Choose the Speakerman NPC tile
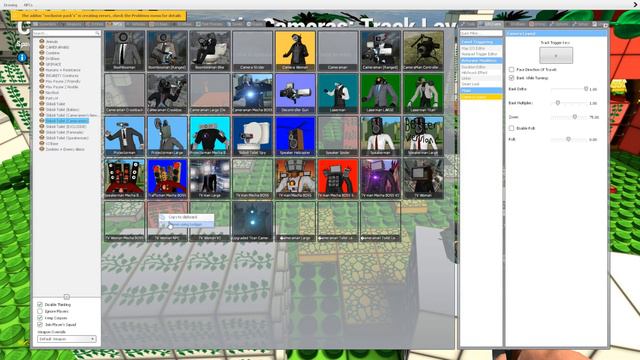Screen dimensions: 640x360 click(380, 136)
